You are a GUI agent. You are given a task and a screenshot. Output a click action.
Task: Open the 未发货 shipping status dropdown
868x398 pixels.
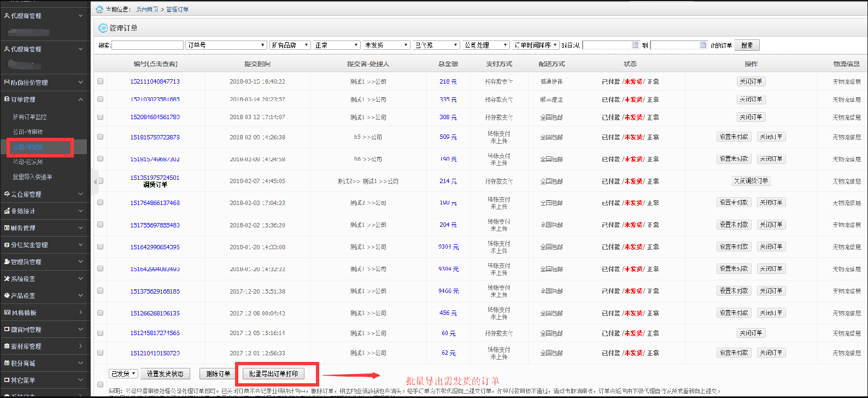click(386, 45)
